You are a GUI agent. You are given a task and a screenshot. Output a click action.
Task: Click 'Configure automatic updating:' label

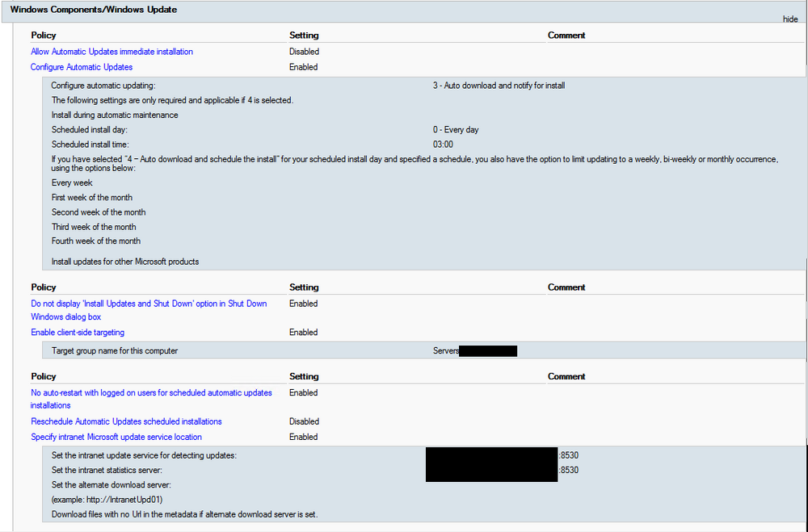coord(103,86)
